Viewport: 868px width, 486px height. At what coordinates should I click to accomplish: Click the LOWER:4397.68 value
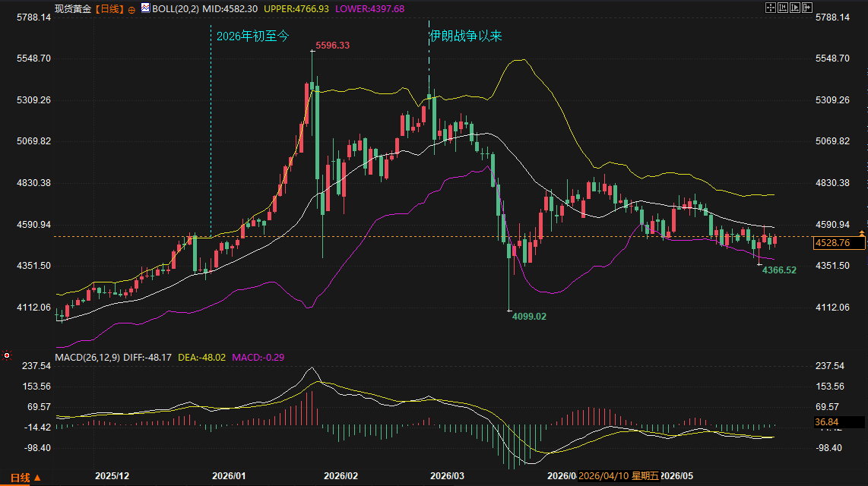[370, 9]
